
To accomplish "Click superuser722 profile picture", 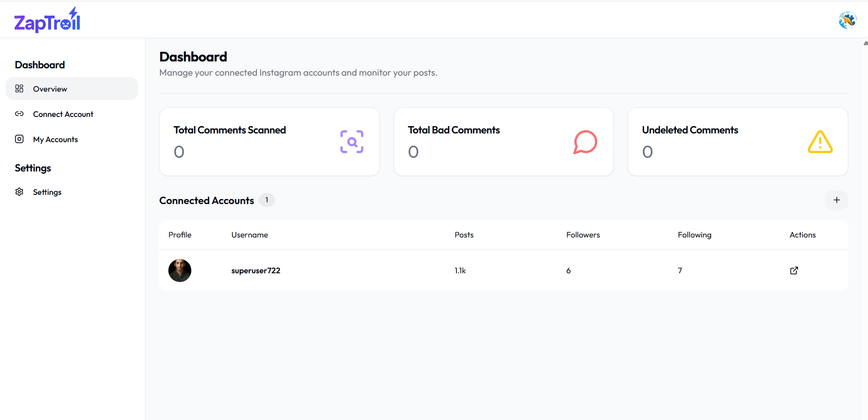I will click(180, 271).
